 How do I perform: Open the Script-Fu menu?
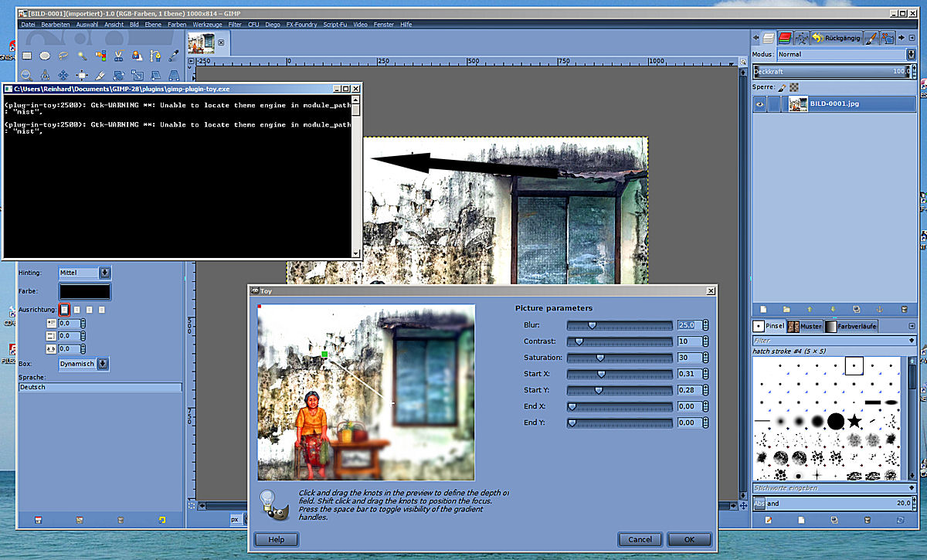click(x=335, y=25)
